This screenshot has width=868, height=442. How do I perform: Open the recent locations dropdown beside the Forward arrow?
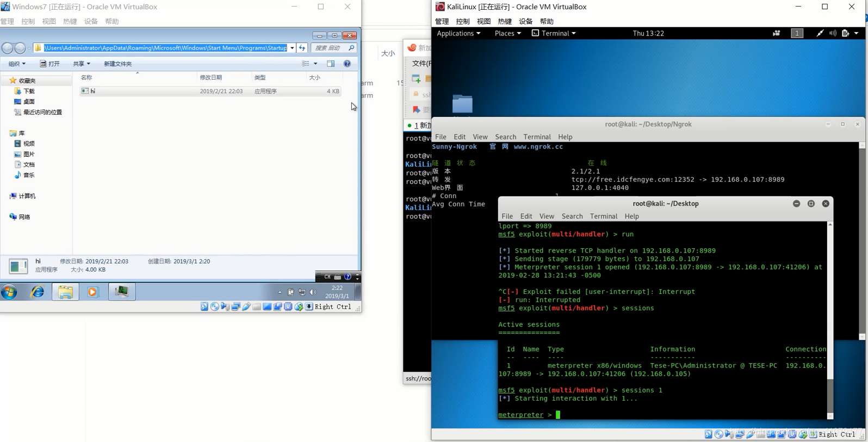(29, 48)
